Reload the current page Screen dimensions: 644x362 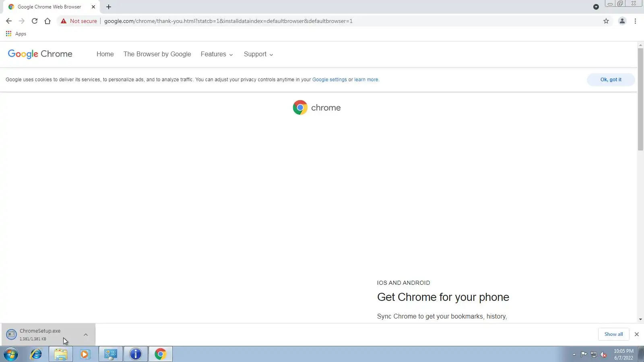coord(35,21)
